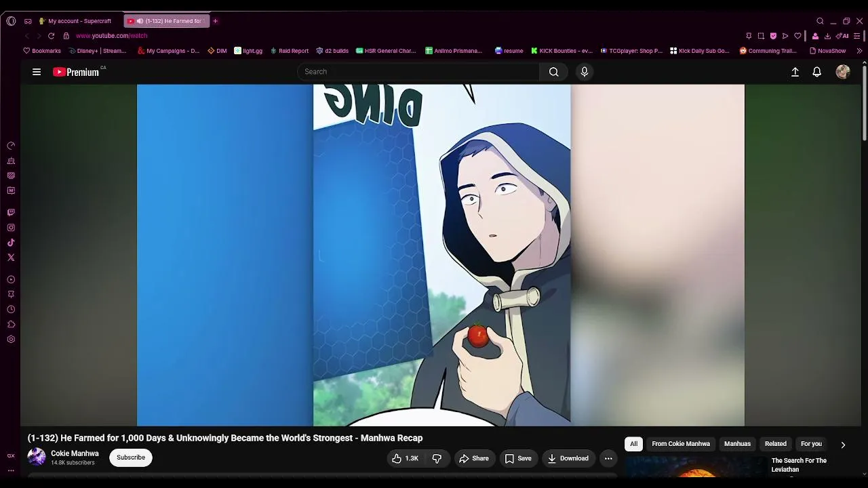Add page to bookmarks heart icon

tap(798, 36)
